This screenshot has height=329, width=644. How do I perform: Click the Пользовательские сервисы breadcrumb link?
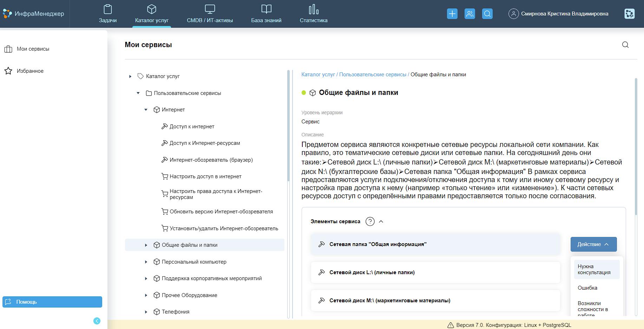click(372, 75)
